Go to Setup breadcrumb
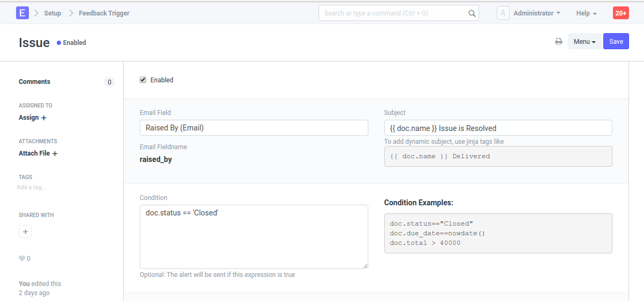 (52, 13)
